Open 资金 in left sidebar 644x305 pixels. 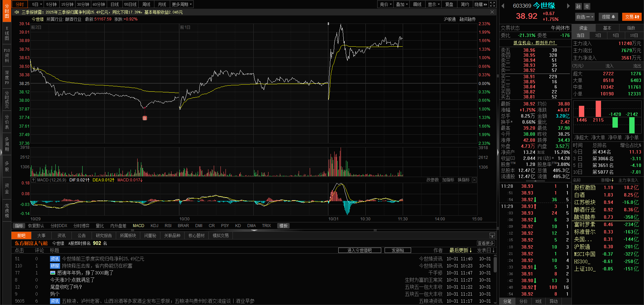point(7,188)
